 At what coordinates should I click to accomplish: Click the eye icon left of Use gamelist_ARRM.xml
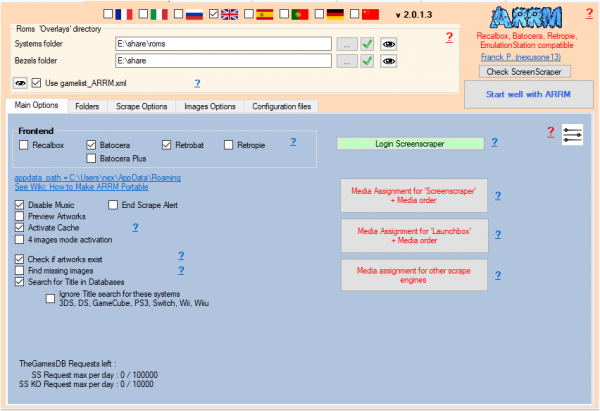click(x=19, y=83)
